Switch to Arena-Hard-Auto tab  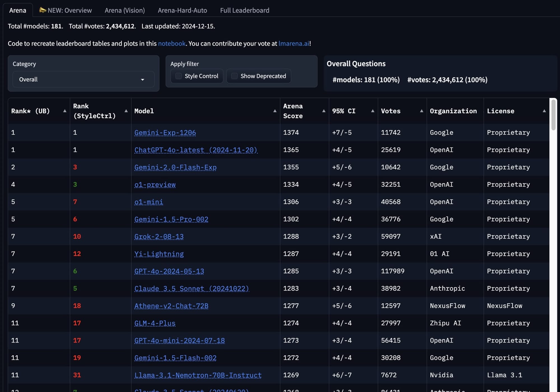pyautogui.click(x=182, y=10)
